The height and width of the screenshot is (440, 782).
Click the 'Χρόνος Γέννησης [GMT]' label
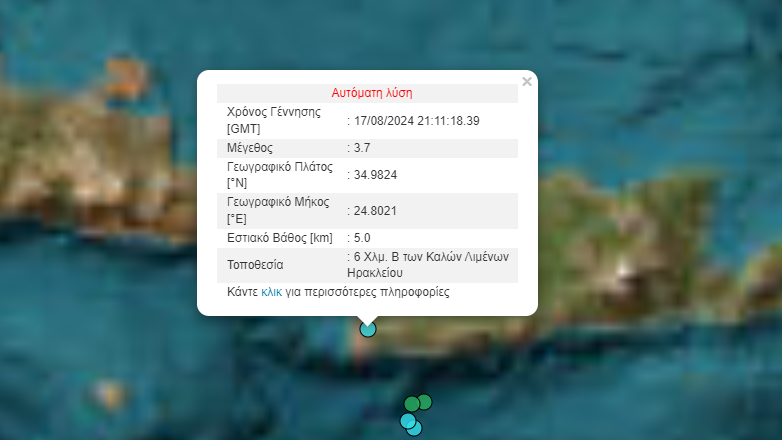[x=274, y=120]
